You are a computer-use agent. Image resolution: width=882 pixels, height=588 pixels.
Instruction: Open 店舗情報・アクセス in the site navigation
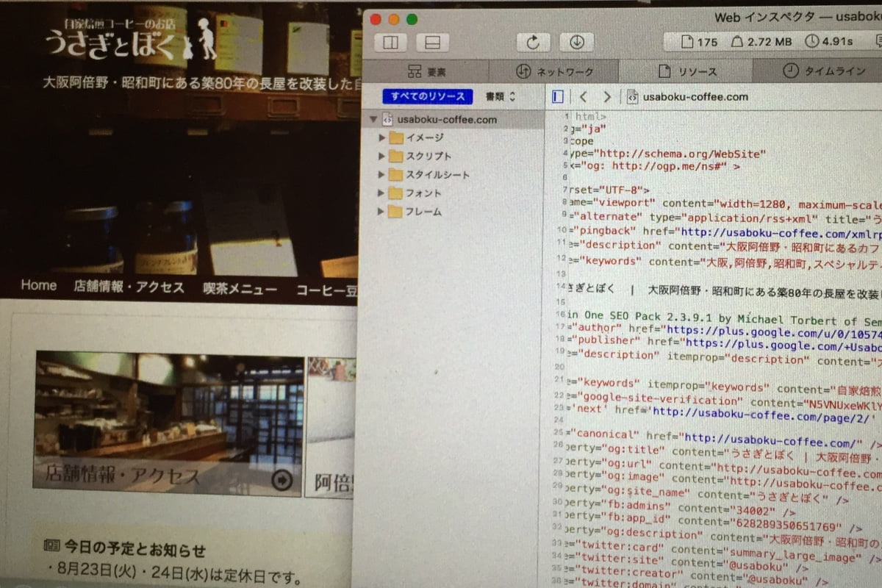tap(129, 287)
